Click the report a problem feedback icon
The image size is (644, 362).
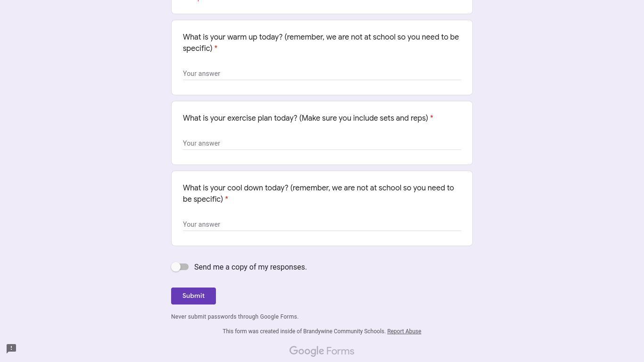pyautogui.click(x=11, y=348)
